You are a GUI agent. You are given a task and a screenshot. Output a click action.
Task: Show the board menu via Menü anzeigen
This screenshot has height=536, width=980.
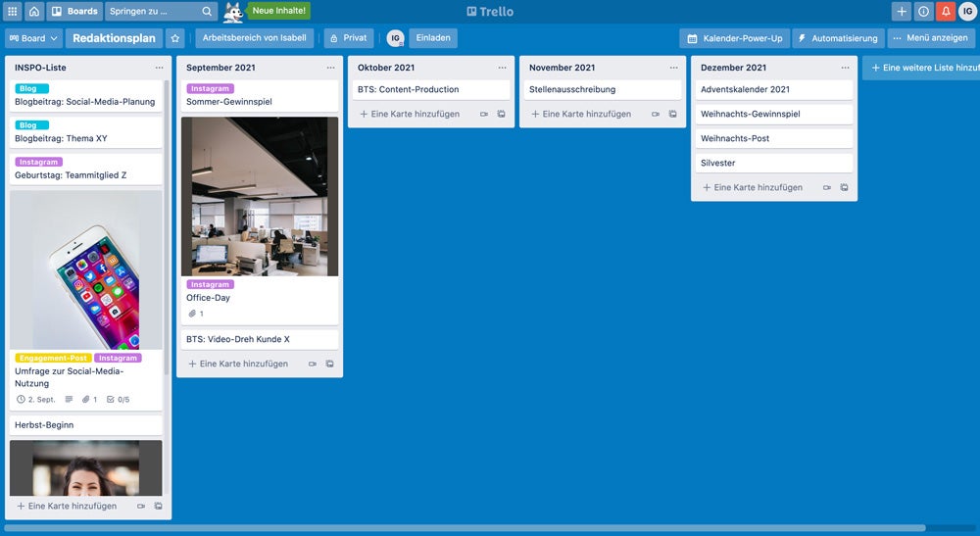tap(931, 38)
